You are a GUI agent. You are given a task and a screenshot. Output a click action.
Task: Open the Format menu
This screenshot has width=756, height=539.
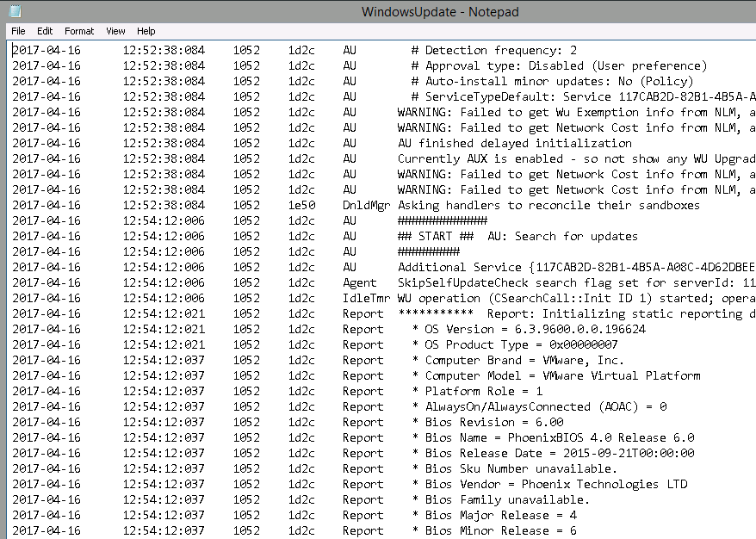[x=79, y=31]
